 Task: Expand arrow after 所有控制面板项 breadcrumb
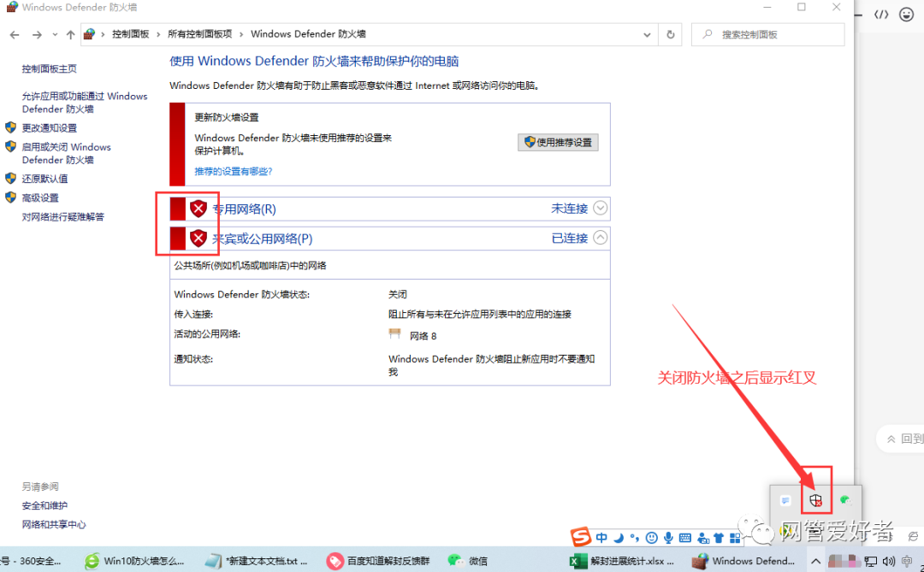click(x=241, y=35)
